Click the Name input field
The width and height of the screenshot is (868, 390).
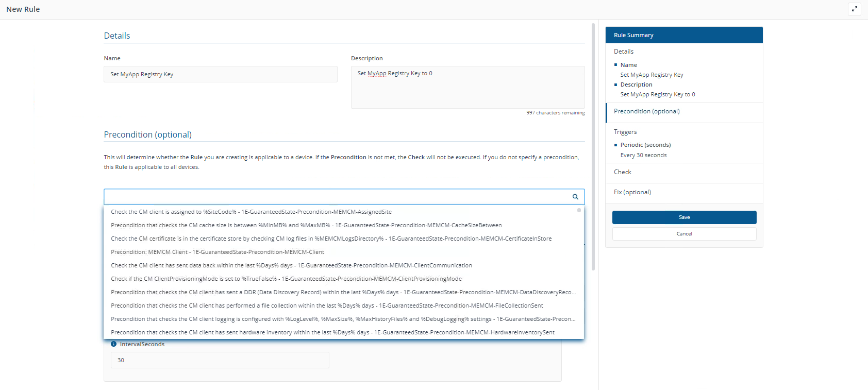(x=220, y=74)
